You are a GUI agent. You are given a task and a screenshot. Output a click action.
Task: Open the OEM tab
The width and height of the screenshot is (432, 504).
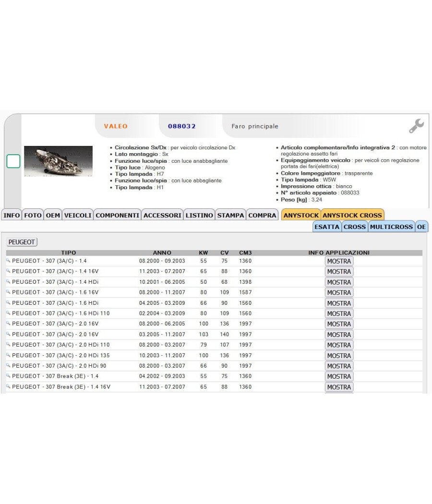coord(53,215)
